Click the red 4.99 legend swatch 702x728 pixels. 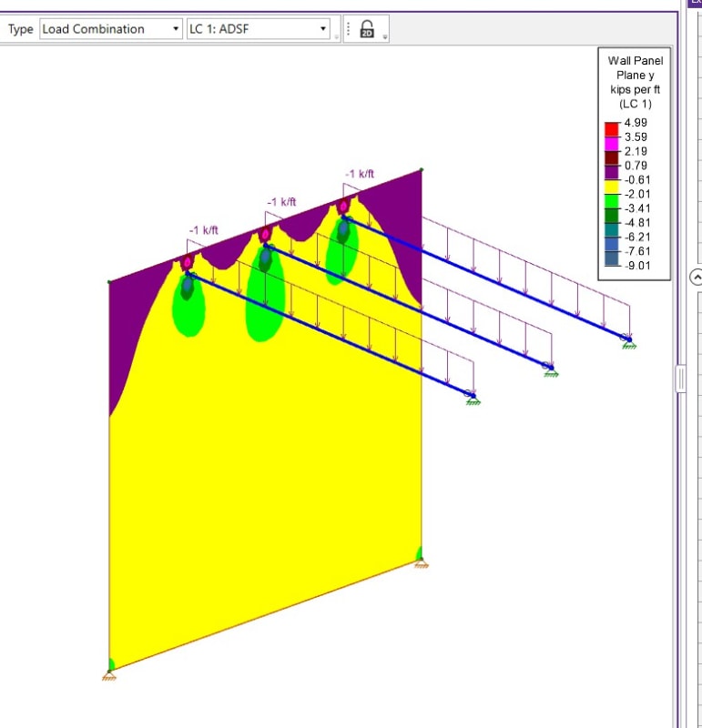pos(611,129)
